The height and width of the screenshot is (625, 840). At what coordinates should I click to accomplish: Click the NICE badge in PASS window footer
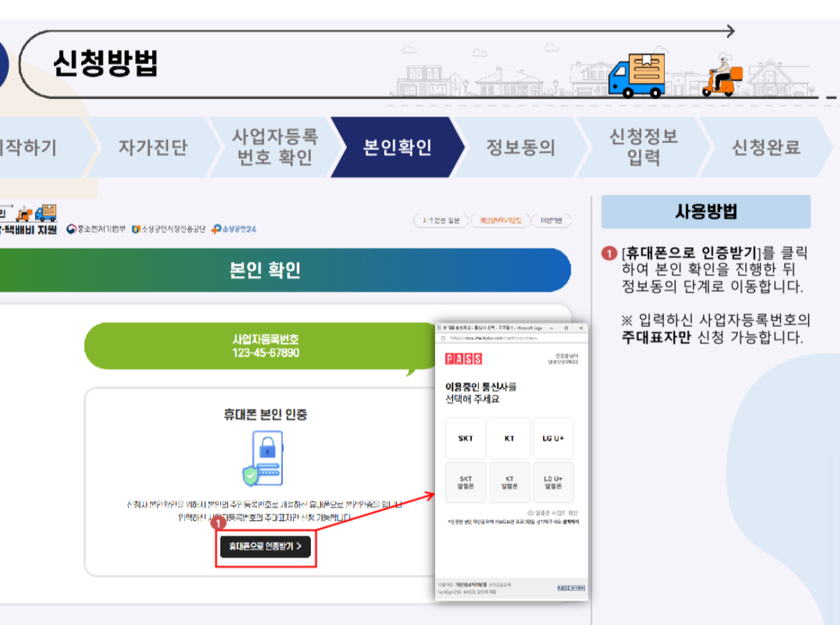tap(571, 588)
